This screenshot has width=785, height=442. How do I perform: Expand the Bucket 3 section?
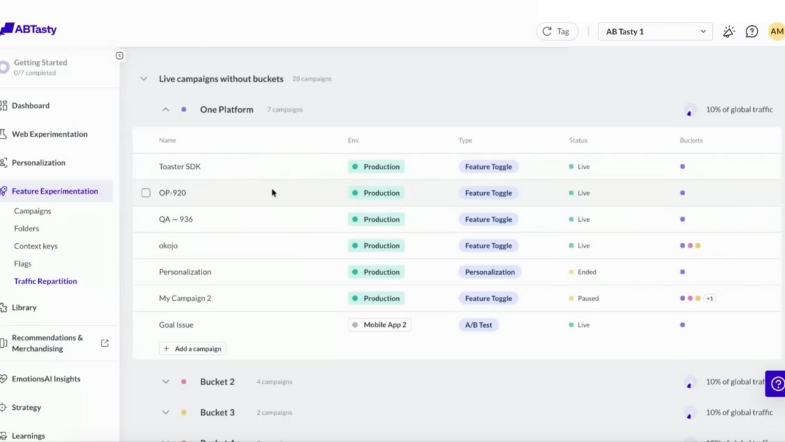[x=166, y=412]
